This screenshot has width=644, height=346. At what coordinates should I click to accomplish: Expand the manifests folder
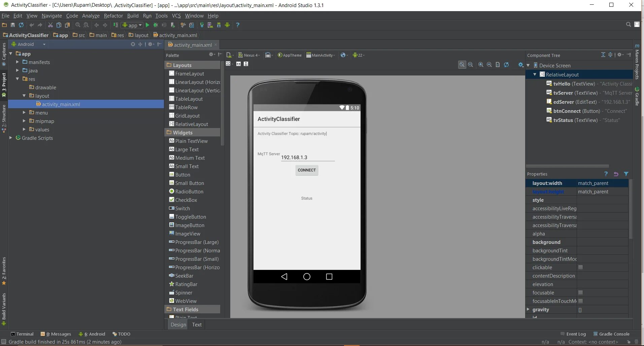tap(17, 62)
